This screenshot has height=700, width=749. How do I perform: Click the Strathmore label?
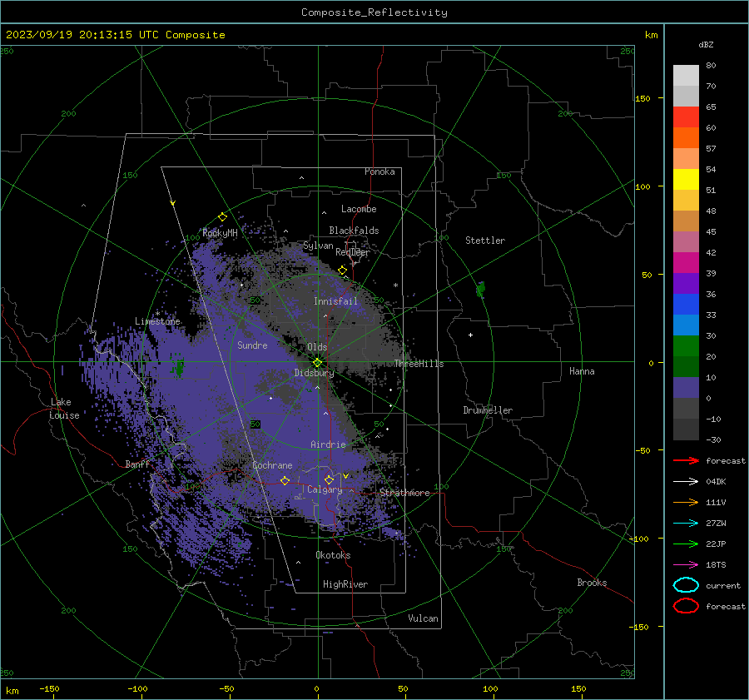(x=404, y=493)
